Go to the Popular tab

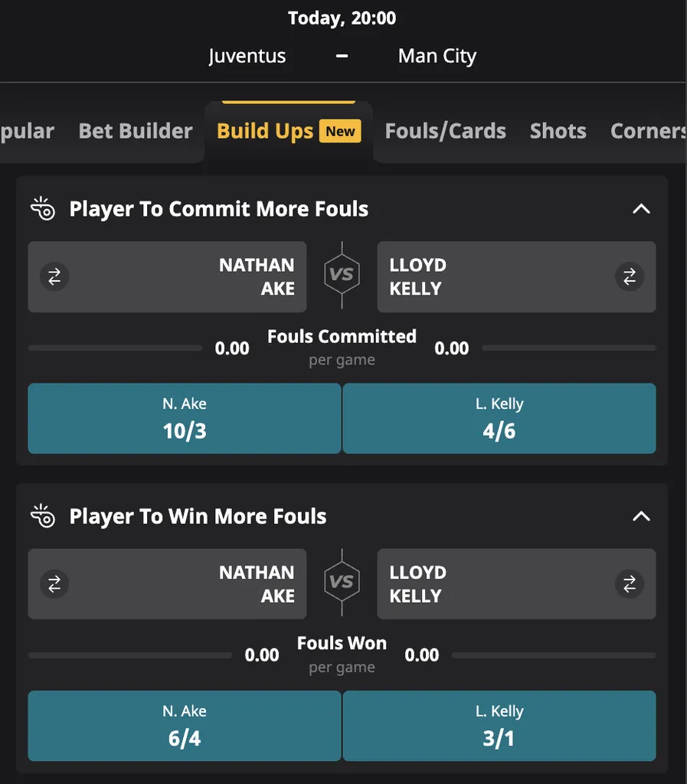(27, 131)
